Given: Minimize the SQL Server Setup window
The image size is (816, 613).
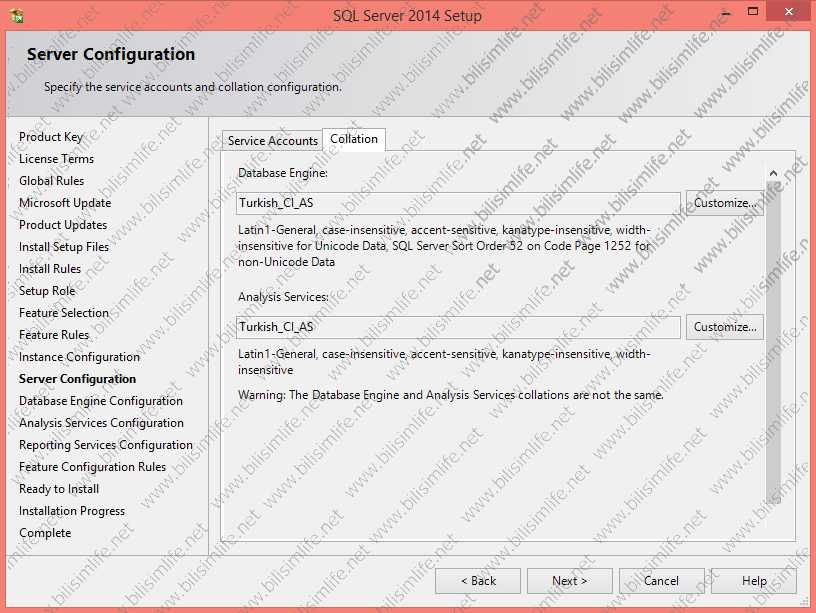Looking at the screenshot, I should pos(726,12).
